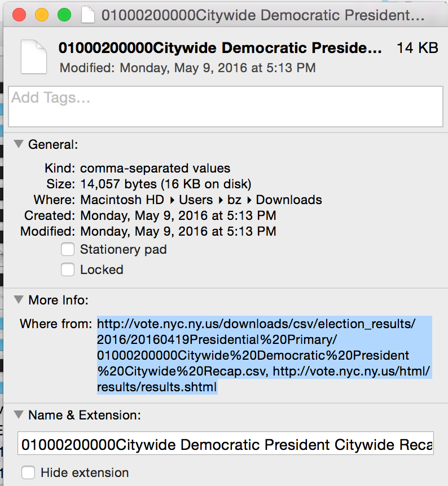The image size is (448, 486).
Task: Collapse the General section triangle
Action: (x=19, y=145)
